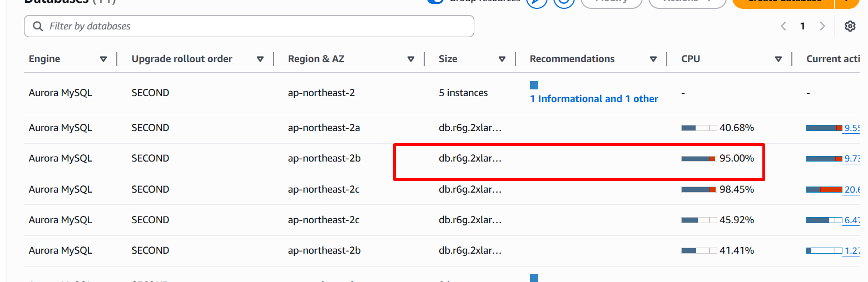The image size is (868, 282).
Task: Click the CPU usage bar next to 98.45%
Action: pos(699,189)
